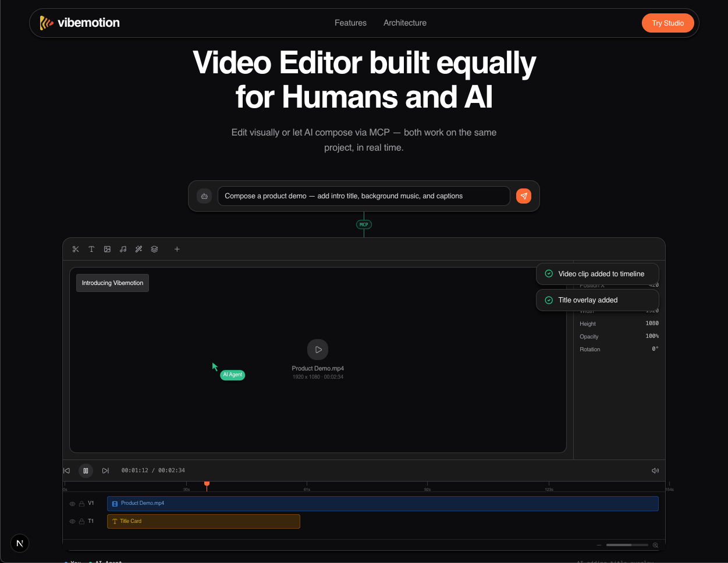The width and height of the screenshot is (728, 563).
Task: Go to the Architecture nav link
Action: pos(405,23)
